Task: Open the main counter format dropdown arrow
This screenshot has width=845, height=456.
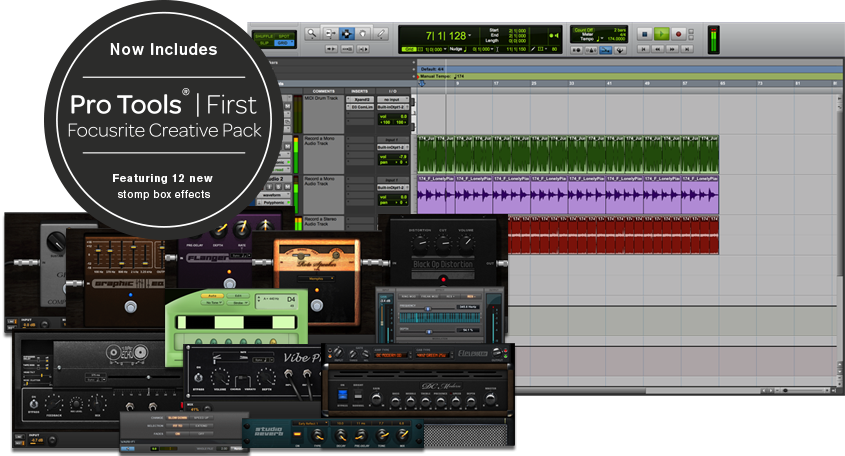Action: (x=469, y=36)
